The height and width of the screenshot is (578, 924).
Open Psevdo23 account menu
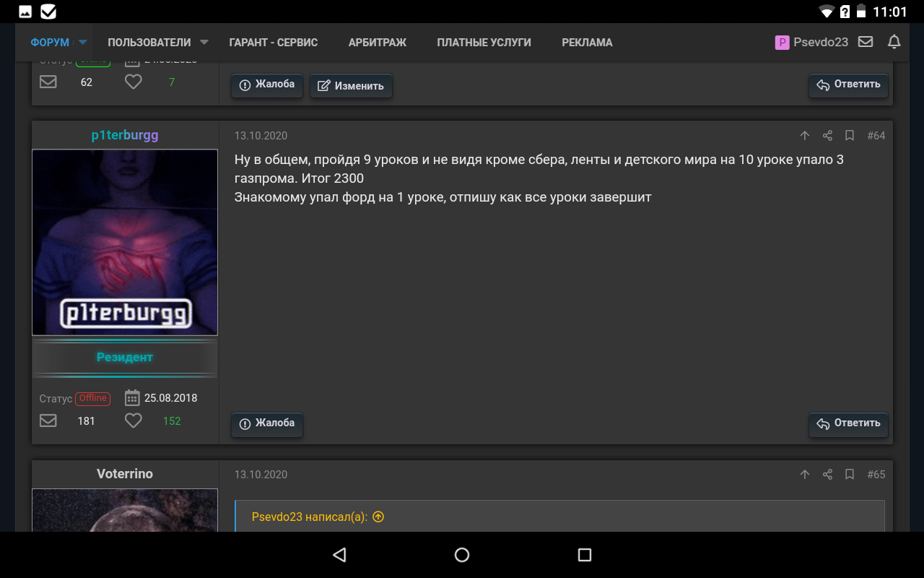tap(811, 42)
